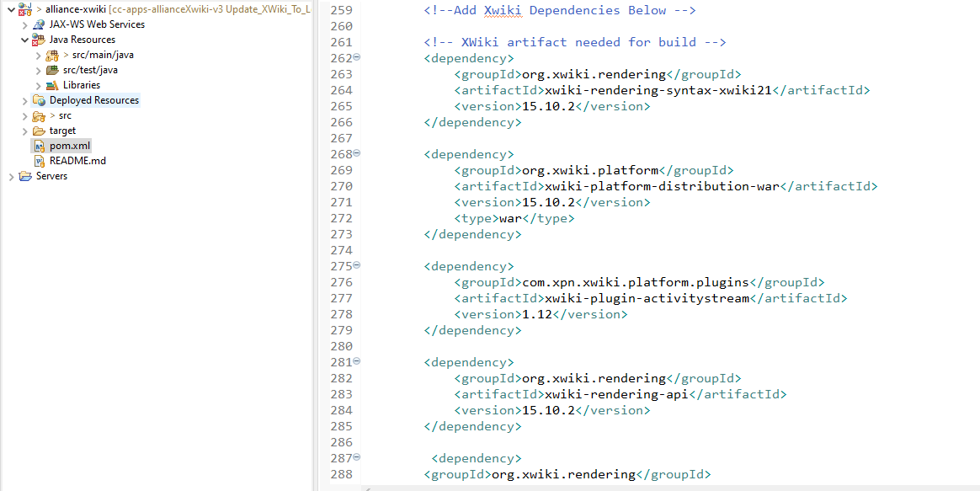Select the JAX-WS Web Services label

pyautogui.click(x=97, y=24)
